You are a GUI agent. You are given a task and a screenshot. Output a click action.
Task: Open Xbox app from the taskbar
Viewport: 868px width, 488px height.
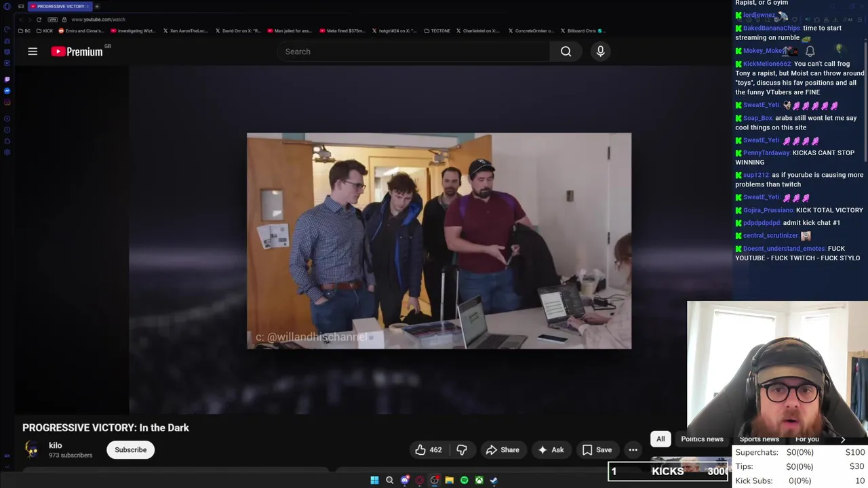[479, 480]
